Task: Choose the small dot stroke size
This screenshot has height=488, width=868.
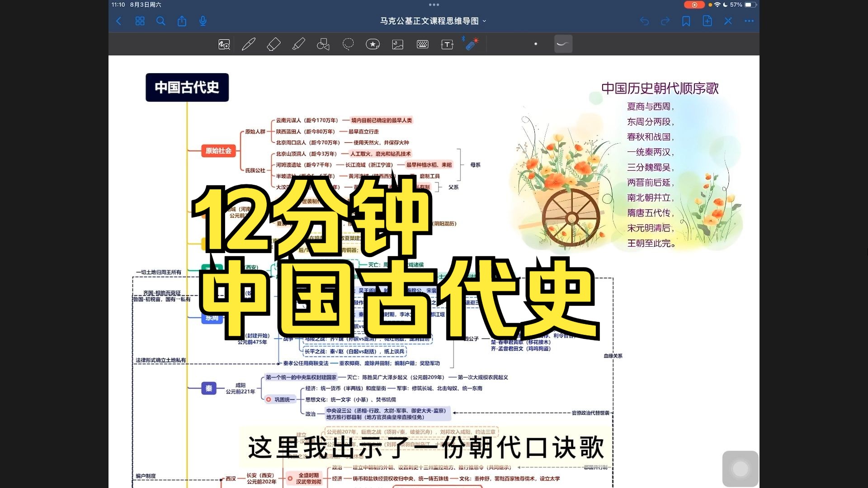Action: pyautogui.click(x=536, y=44)
